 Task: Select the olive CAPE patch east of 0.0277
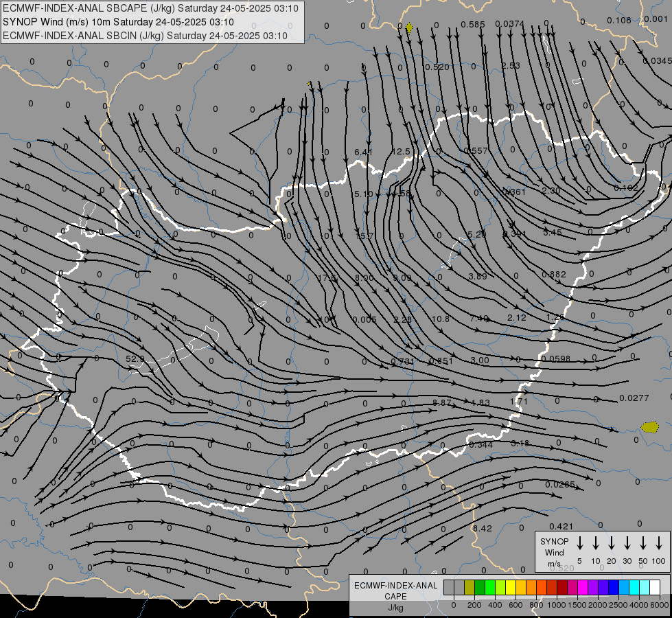[650, 426]
